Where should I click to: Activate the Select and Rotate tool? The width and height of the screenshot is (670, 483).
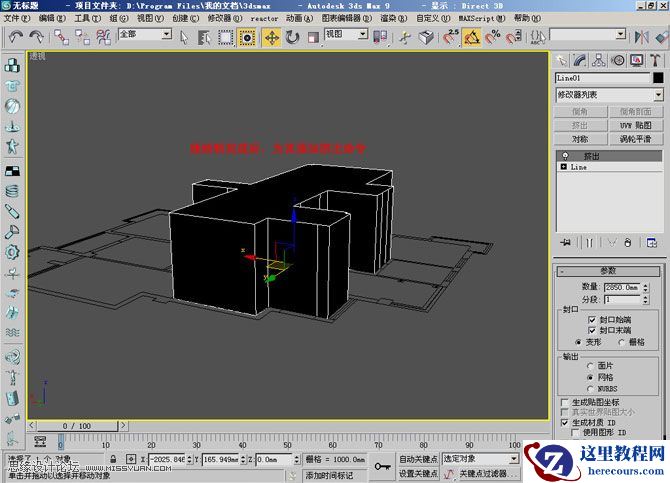(x=292, y=38)
